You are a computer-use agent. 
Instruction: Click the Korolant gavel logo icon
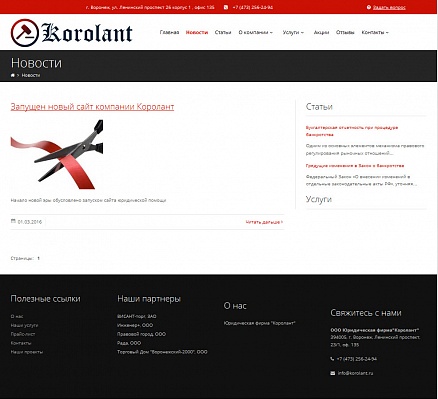pos(25,33)
